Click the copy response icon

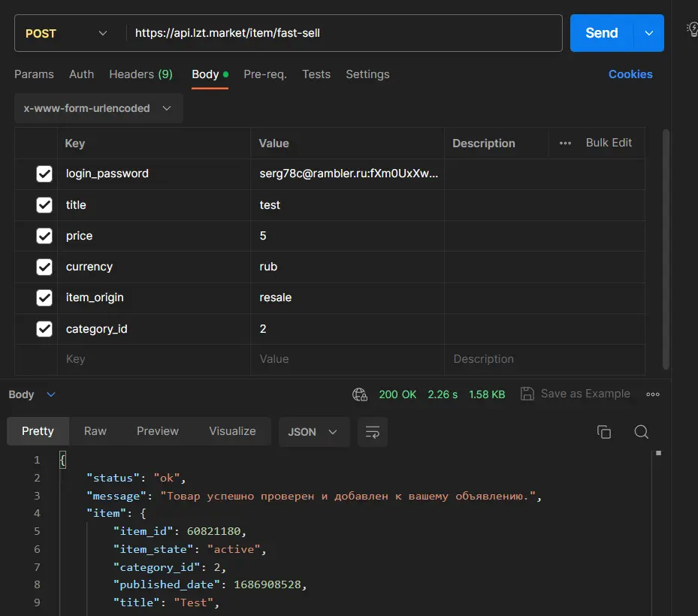(604, 432)
